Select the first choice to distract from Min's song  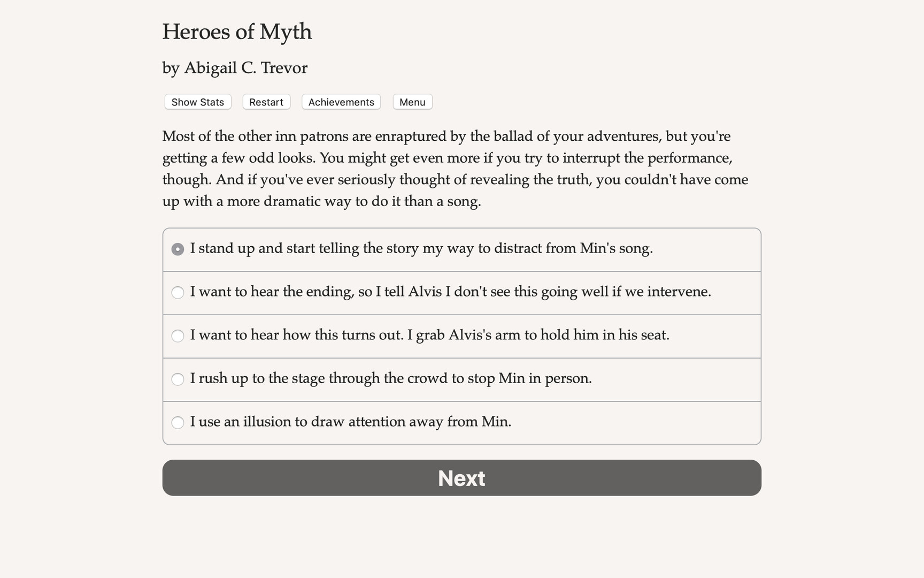click(421, 249)
